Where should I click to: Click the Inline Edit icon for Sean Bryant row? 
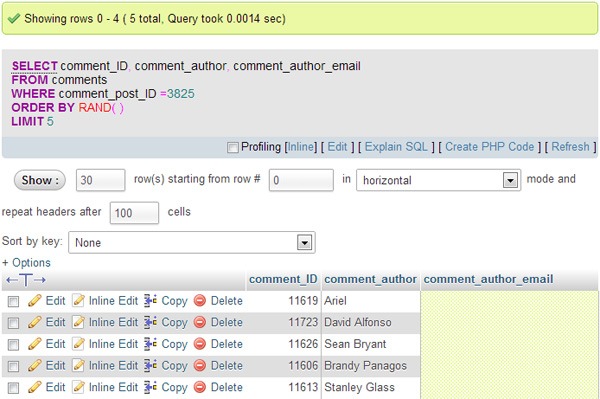coord(78,344)
